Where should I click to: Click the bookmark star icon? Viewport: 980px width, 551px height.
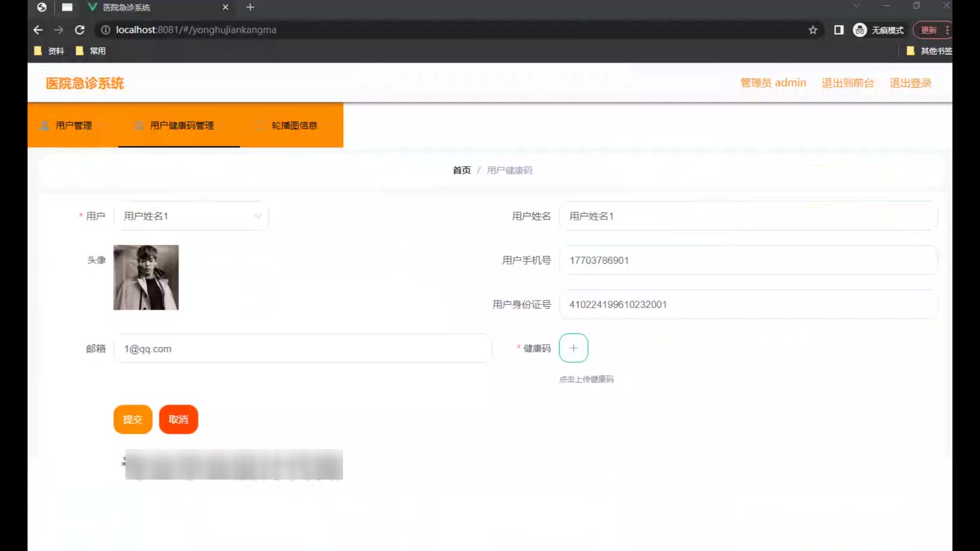click(813, 30)
